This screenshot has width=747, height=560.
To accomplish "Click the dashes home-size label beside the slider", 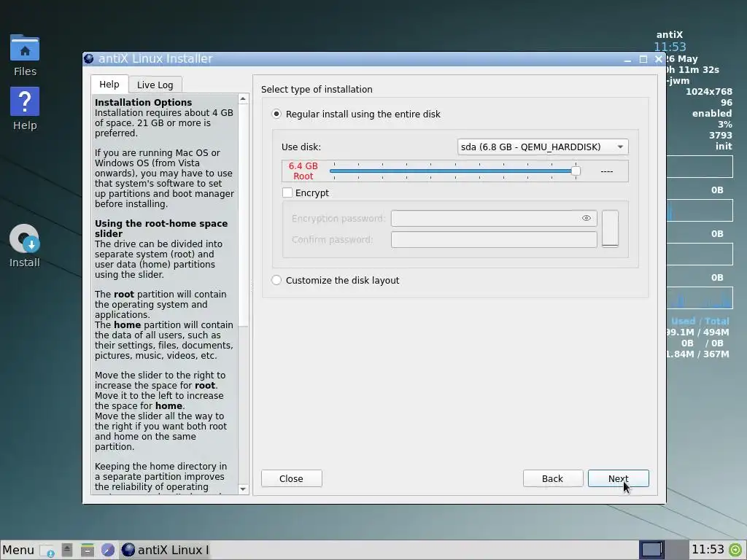I will [x=606, y=171].
